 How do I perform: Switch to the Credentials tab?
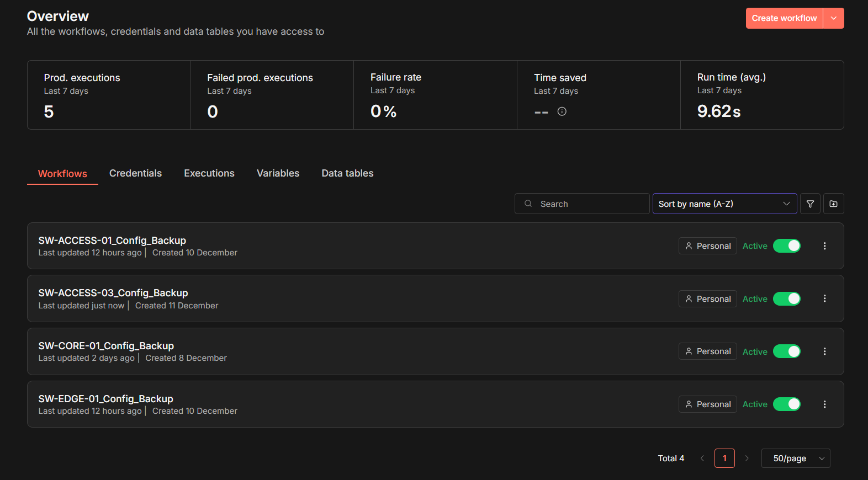[135, 173]
